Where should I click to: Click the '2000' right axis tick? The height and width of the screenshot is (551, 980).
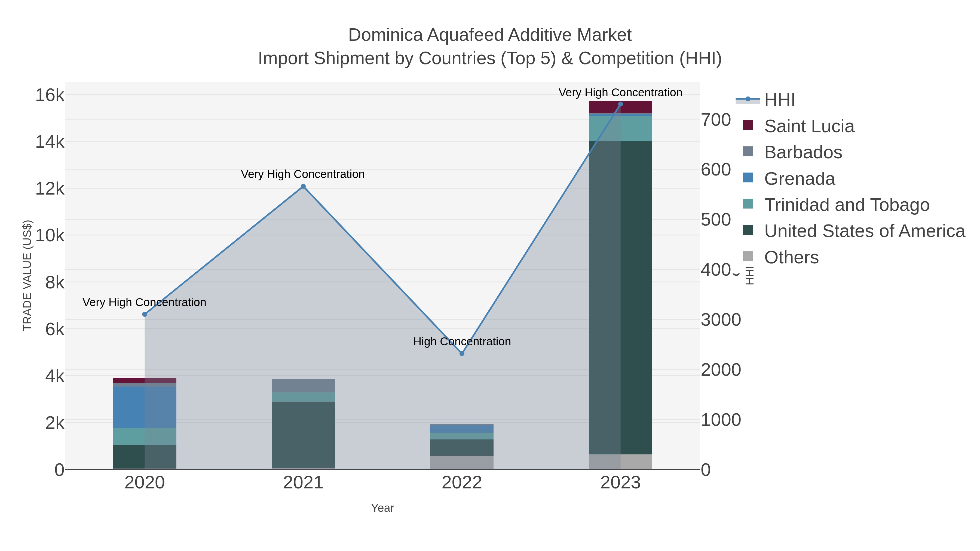(x=721, y=370)
